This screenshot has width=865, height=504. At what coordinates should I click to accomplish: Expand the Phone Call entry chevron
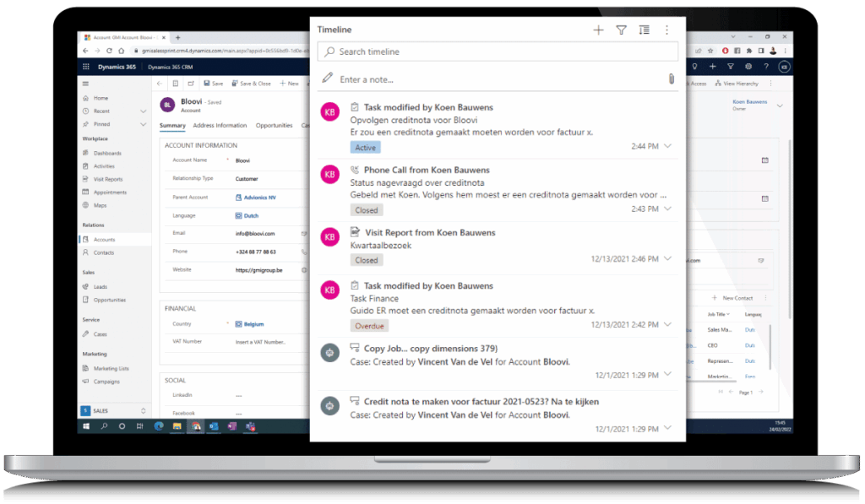pos(668,209)
